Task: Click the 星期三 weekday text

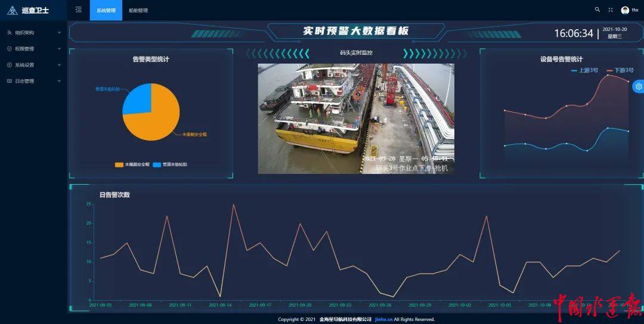Action: tap(615, 36)
